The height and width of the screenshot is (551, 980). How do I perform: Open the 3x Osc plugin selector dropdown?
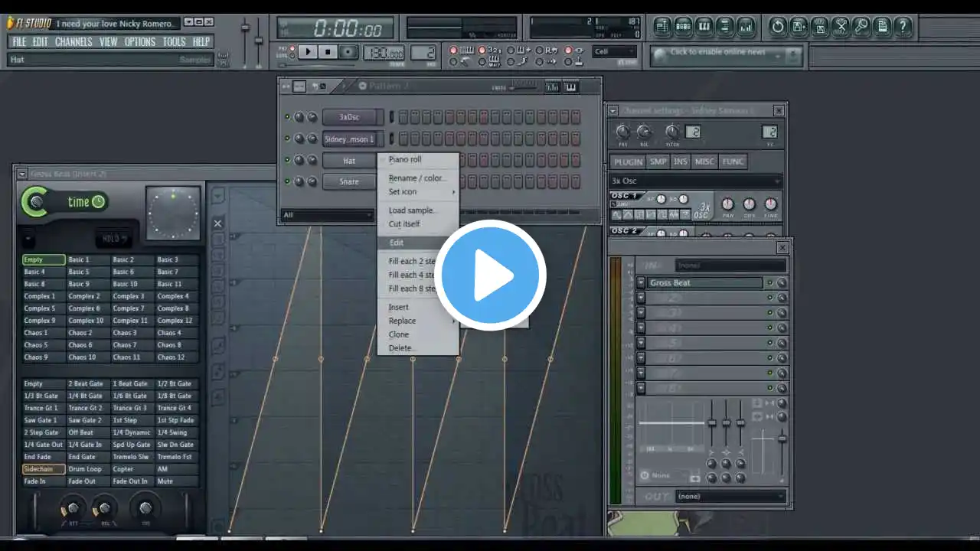(696, 181)
